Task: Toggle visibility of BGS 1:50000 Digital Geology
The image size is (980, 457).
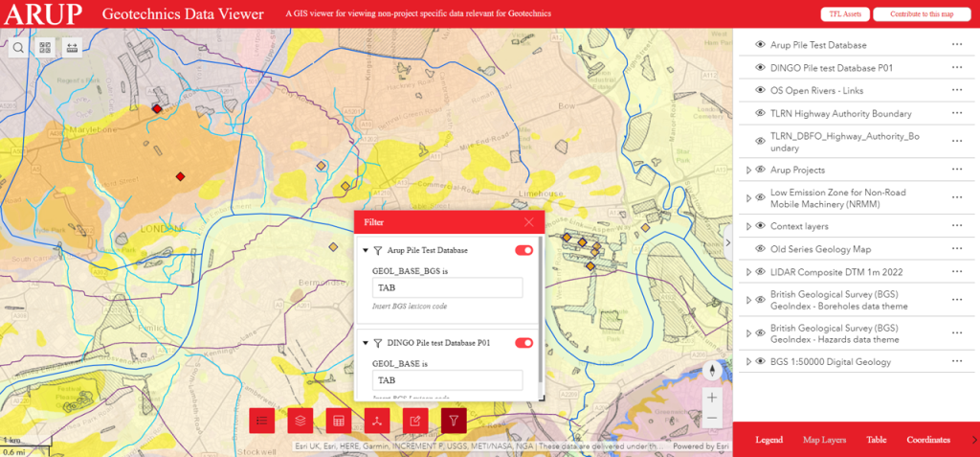Action: pos(760,362)
